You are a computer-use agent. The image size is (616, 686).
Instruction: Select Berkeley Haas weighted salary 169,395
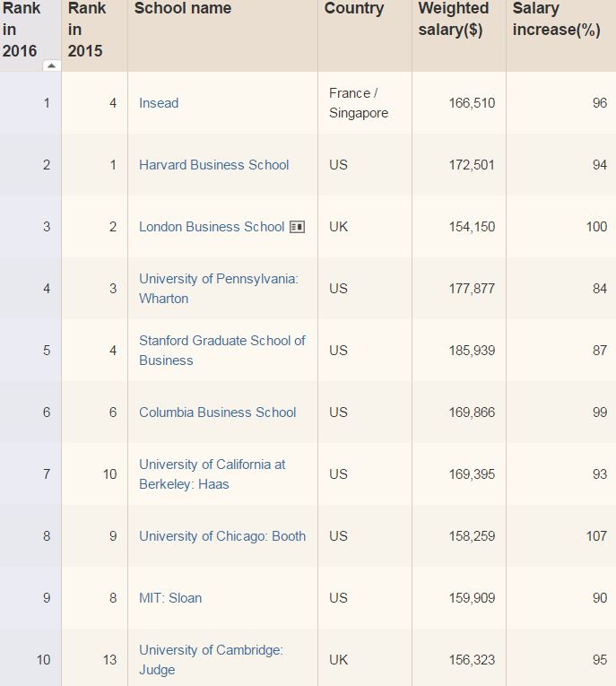click(472, 474)
